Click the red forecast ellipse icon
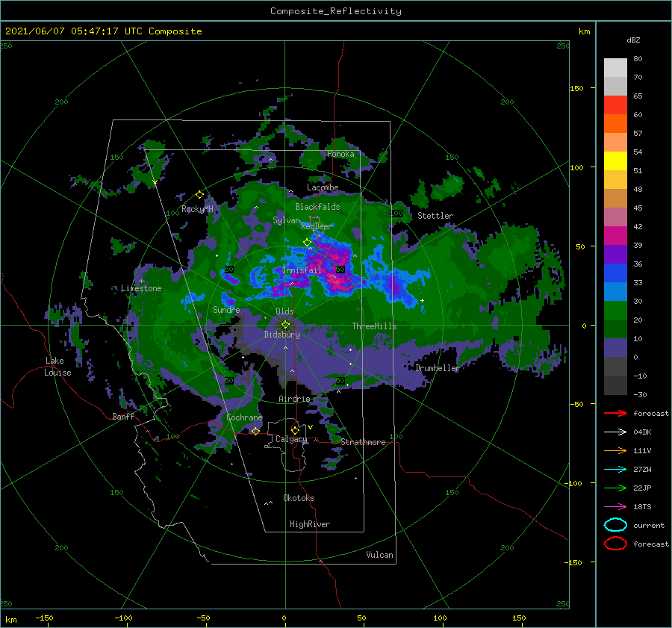The height and width of the screenshot is (628, 672). click(615, 544)
